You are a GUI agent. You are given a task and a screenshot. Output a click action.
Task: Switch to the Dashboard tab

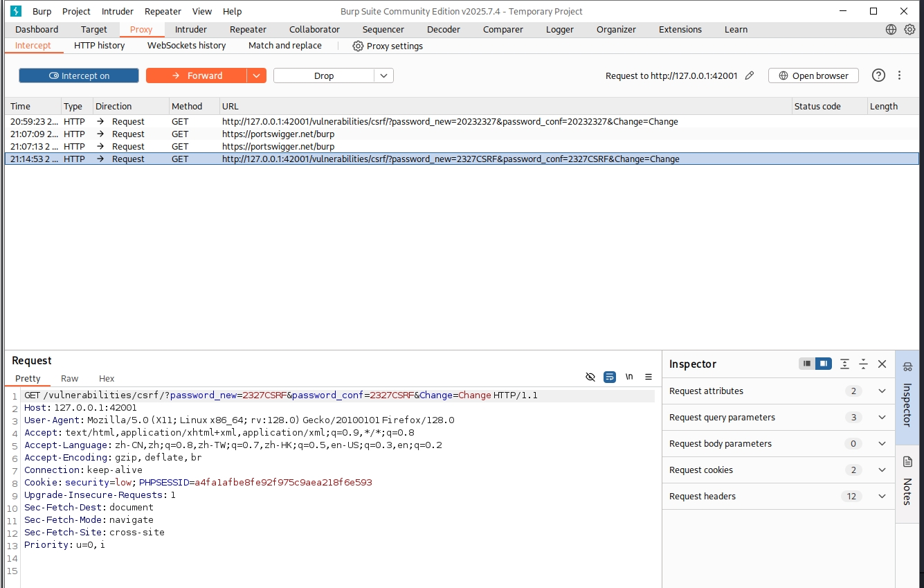tap(37, 29)
